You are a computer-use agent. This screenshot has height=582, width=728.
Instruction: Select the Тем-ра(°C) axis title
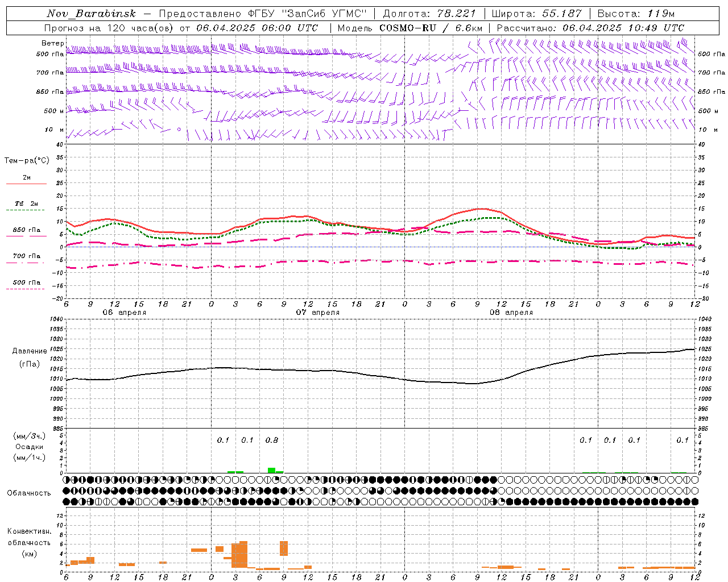27,161
